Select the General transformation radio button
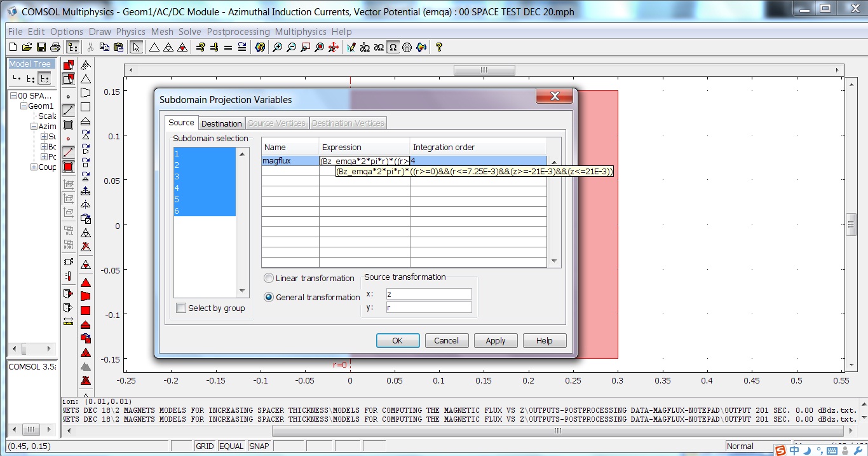 269,297
